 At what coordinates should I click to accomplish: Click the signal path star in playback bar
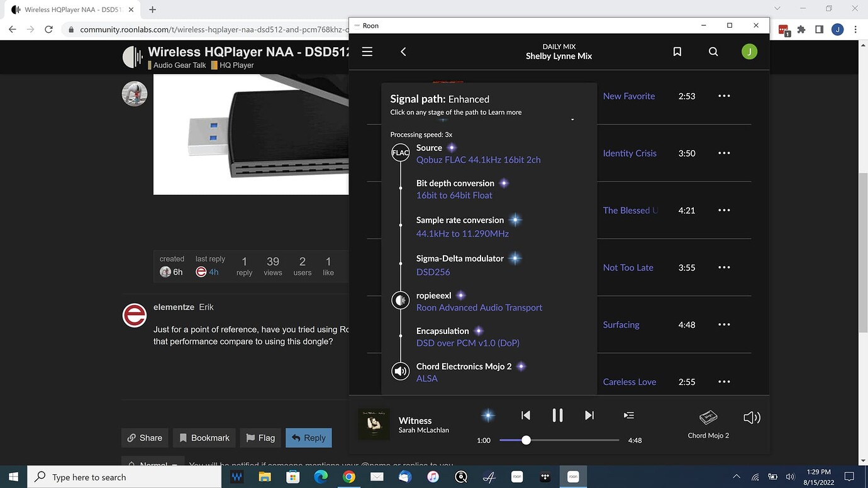click(x=487, y=415)
